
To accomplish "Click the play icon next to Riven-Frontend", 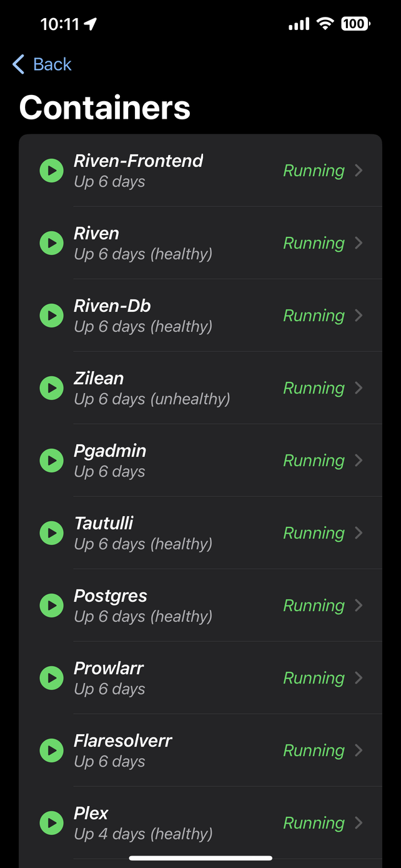I will tap(51, 170).
